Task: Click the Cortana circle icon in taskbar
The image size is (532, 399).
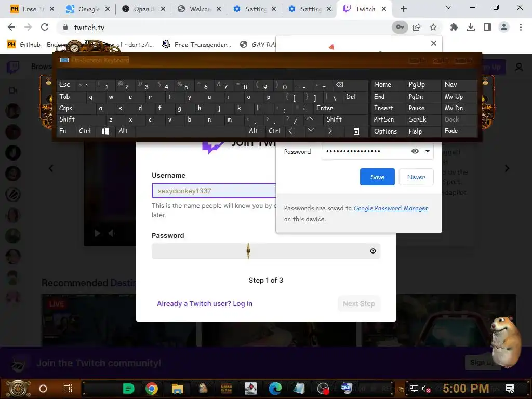Action: pos(43,389)
